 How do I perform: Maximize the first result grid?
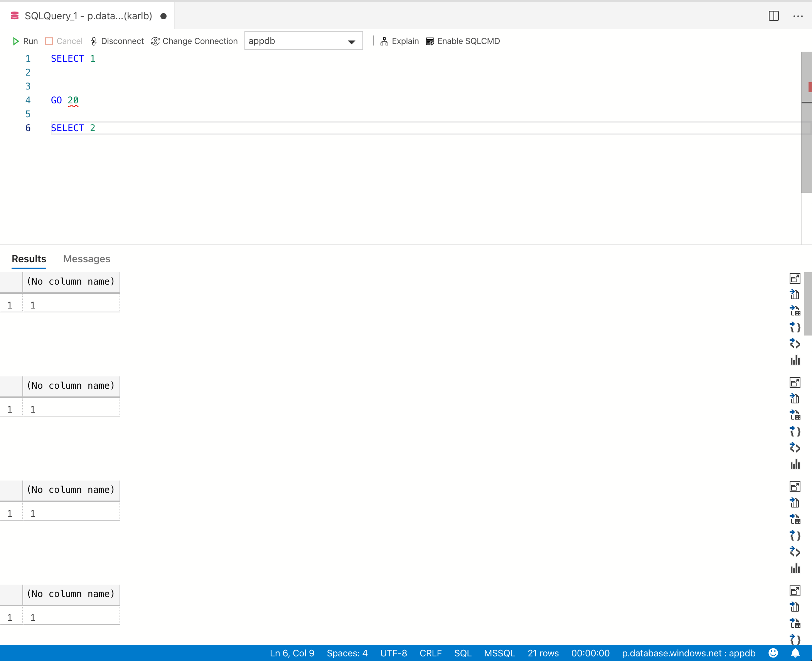pyautogui.click(x=795, y=278)
